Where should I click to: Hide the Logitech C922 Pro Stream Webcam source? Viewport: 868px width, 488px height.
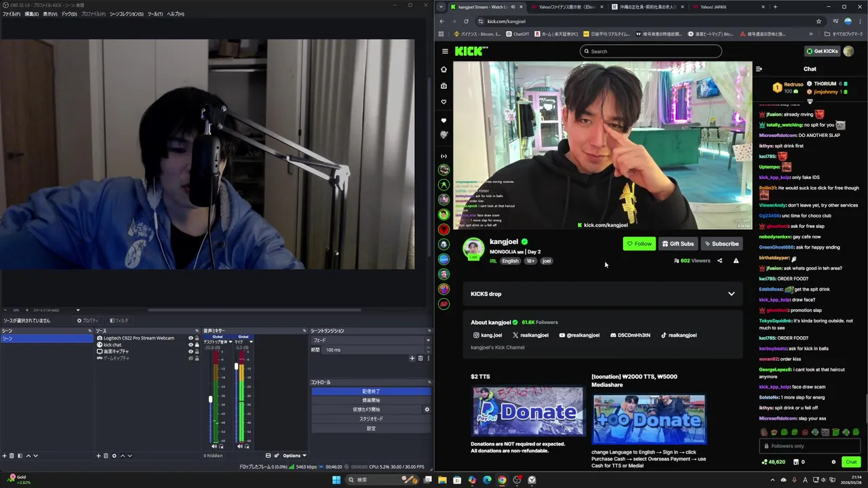190,338
